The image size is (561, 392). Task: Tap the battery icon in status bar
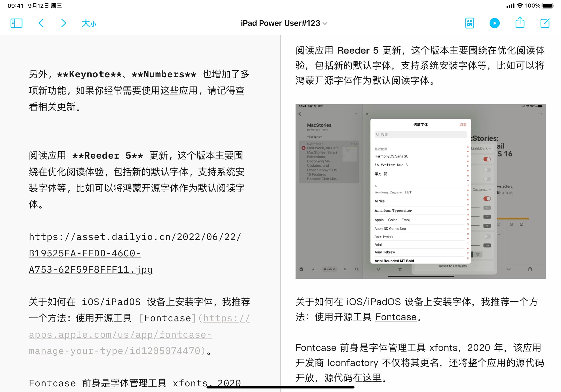pyautogui.click(x=548, y=6)
